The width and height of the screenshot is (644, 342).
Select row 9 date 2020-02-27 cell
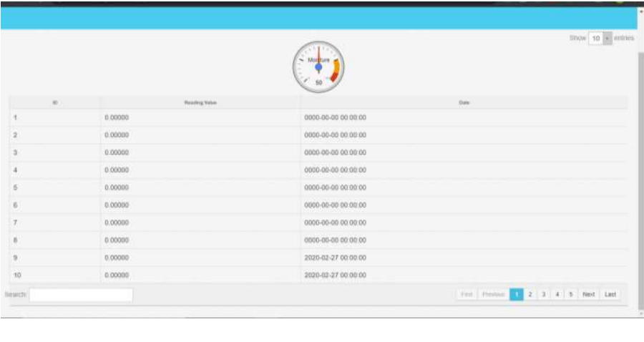click(x=336, y=258)
